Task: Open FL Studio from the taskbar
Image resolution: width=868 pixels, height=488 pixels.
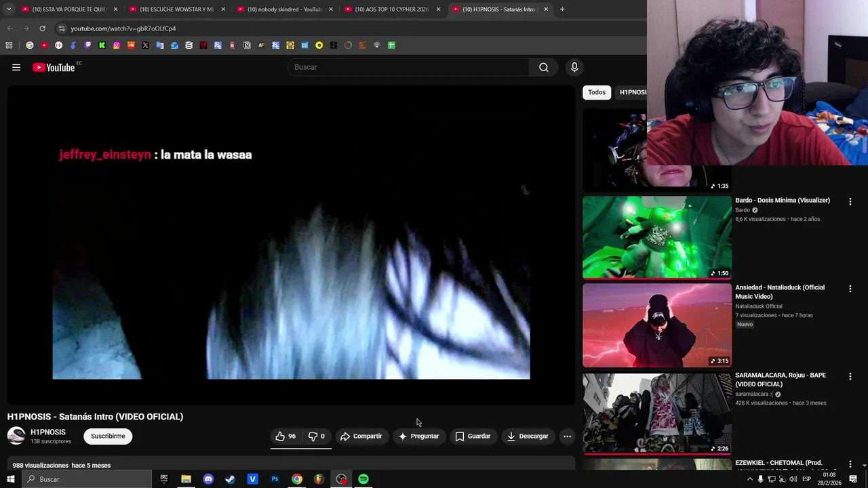Action: (319, 479)
